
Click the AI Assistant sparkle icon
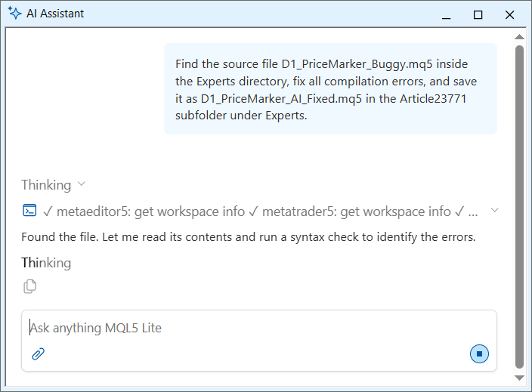pyautogui.click(x=14, y=14)
